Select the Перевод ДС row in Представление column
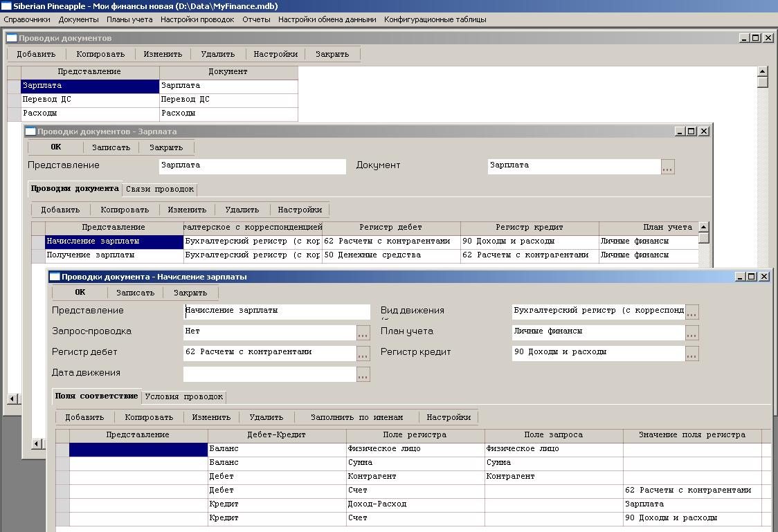 (90, 100)
